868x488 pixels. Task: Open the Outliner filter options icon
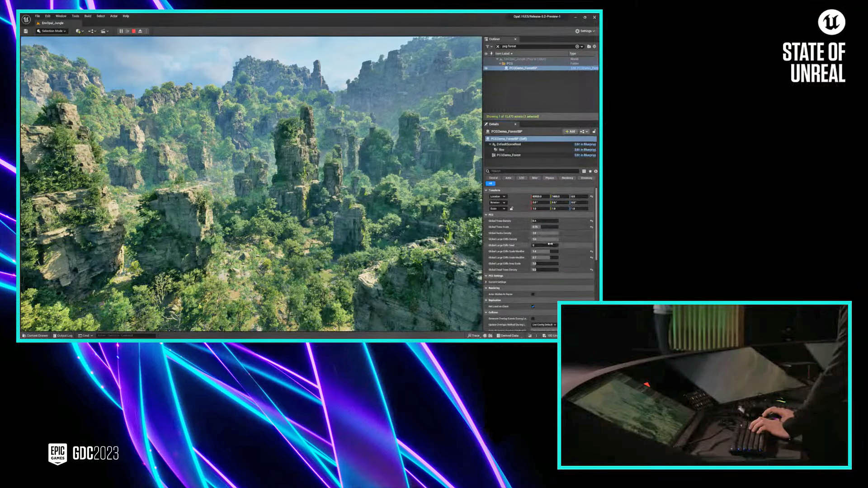(x=489, y=47)
